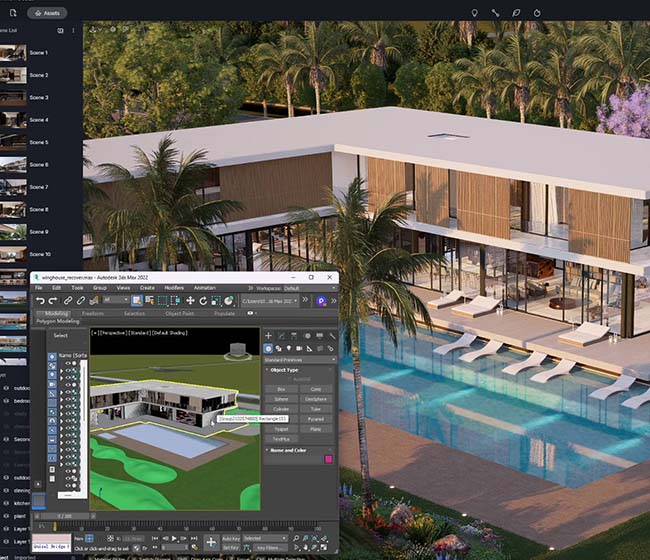The width and height of the screenshot is (650, 560).
Task: Open the File menu in 3ds Max
Action: 39,288
